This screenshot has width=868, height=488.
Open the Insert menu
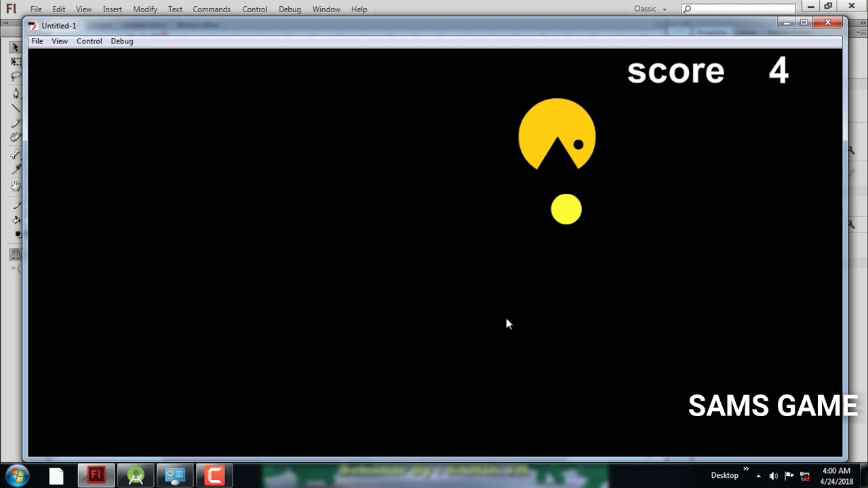[113, 9]
